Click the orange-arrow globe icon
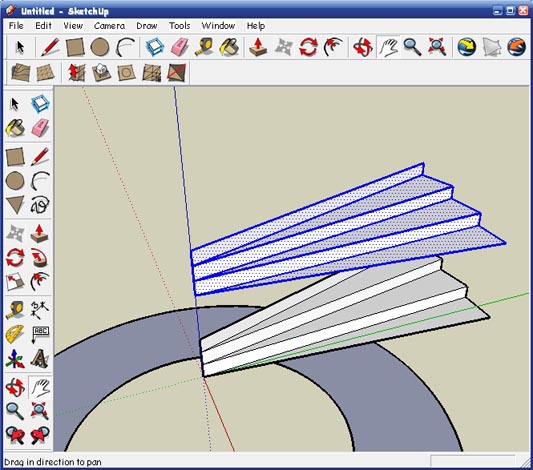The height and width of the screenshot is (470, 533). coord(516,47)
